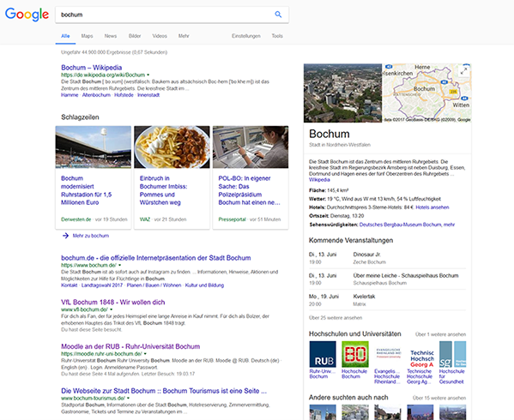Expand the dropdown arrow next to bochum-tourismus.de URL
The image size is (514, 420).
(128, 399)
